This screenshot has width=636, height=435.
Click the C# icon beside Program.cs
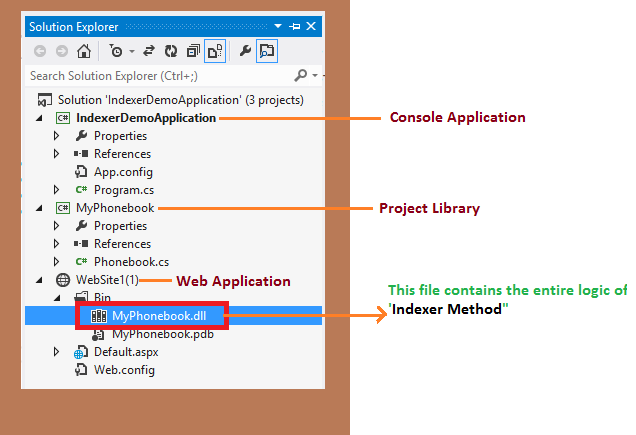pos(81,190)
